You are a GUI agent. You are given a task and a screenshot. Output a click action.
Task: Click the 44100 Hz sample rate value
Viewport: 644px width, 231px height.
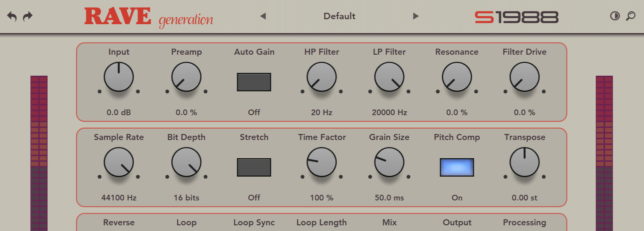coord(119,198)
